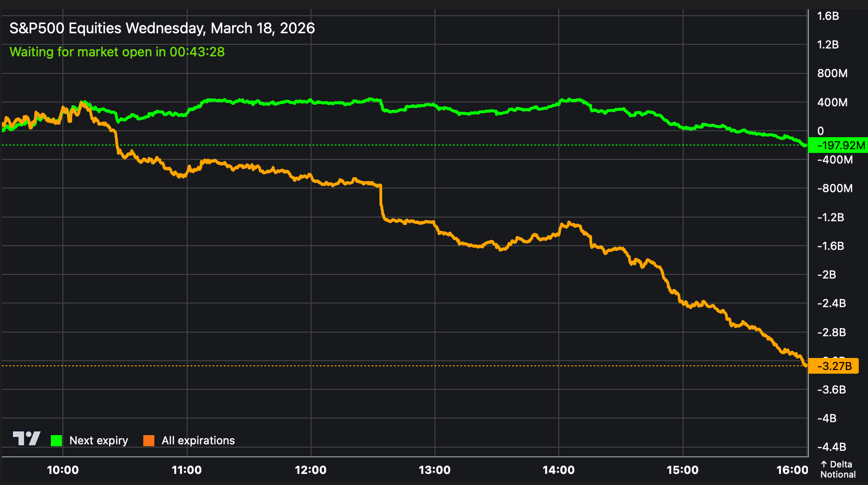Click the -4B y-axis label

coord(826,418)
